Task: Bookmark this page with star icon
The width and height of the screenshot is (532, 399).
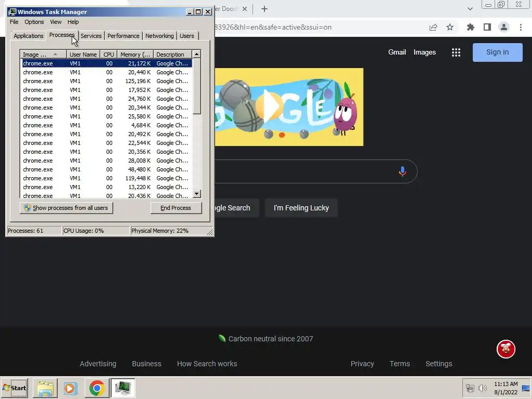Action: click(x=450, y=27)
